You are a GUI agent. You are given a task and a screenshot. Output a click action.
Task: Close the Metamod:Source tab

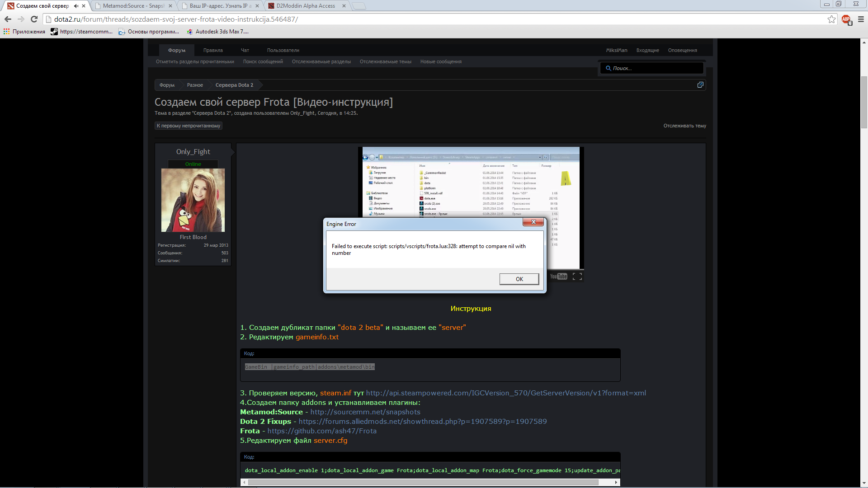tap(170, 6)
